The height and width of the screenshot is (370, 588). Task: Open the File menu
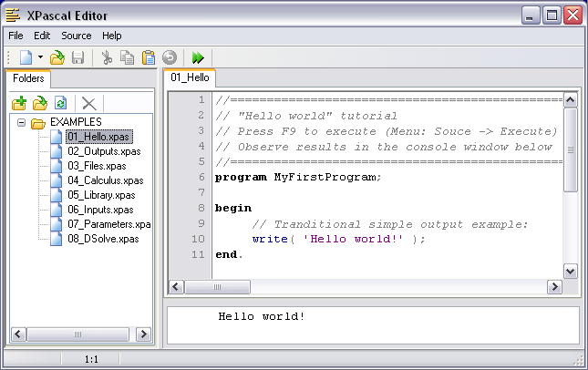coord(15,36)
